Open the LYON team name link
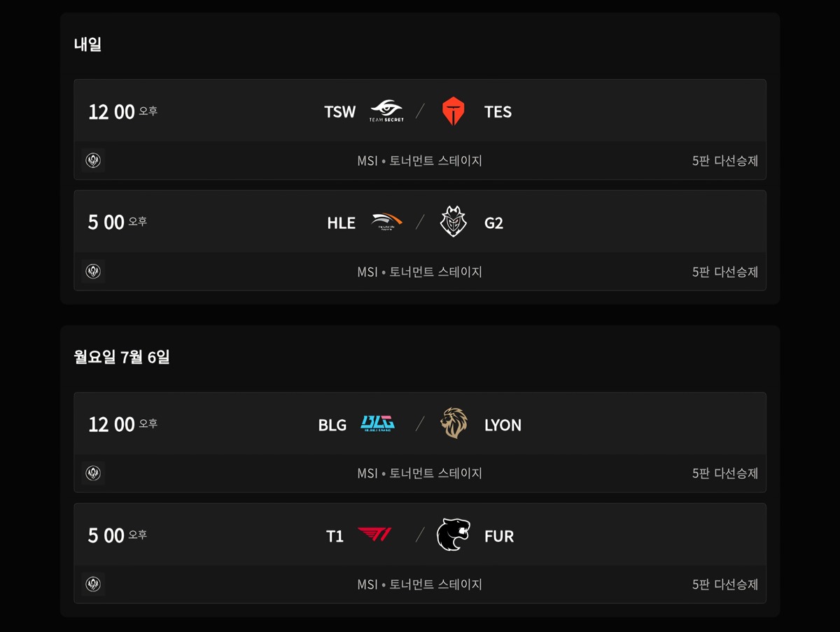Viewport: 840px width, 632px height. [x=503, y=425]
